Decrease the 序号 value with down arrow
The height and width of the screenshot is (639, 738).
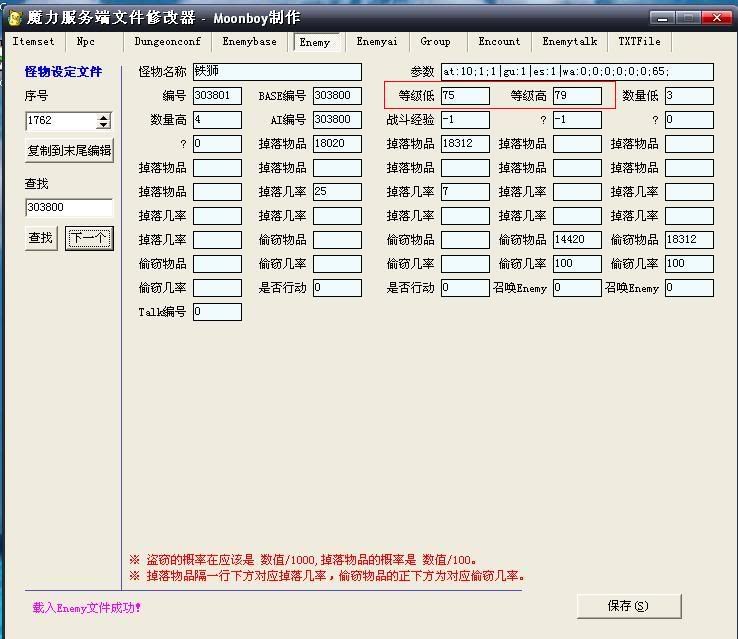pyautogui.click(x=104, y=125)
